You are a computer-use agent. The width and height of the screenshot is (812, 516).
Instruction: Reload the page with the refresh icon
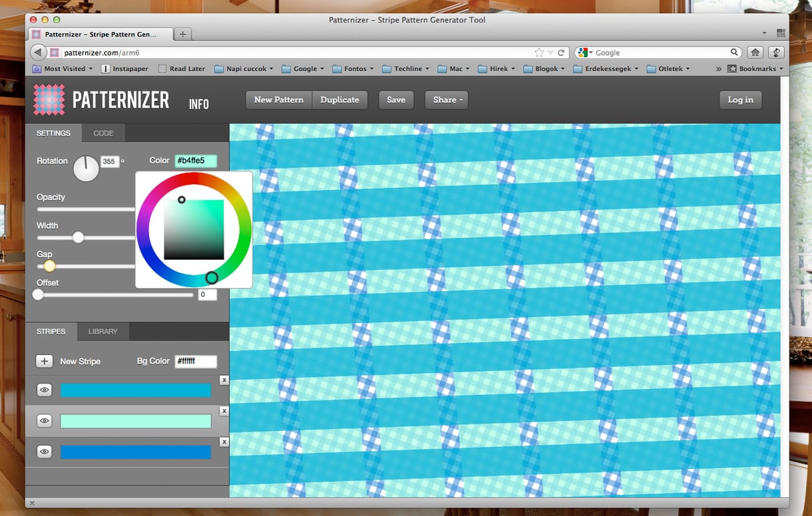click(x=561, y=53)
